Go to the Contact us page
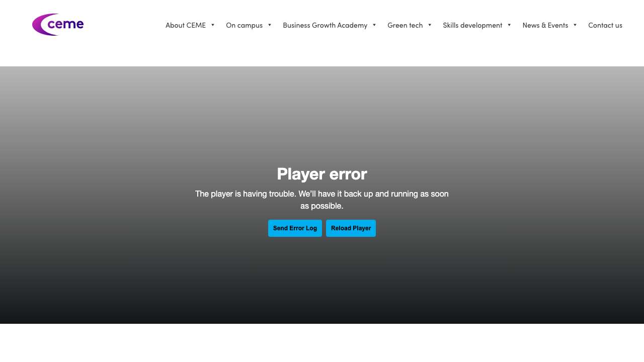This screenshot has height=362, width=644. tap(605, 25)
